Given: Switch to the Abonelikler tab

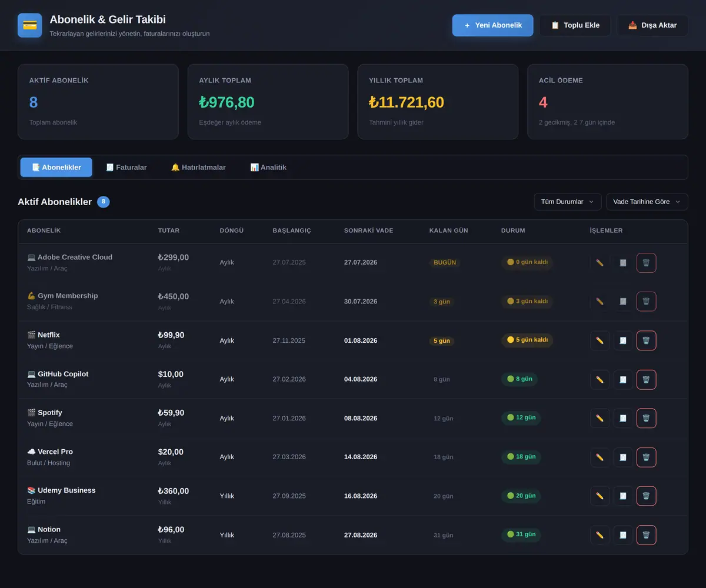Looking at the screenshot, I should pos(56,167).
